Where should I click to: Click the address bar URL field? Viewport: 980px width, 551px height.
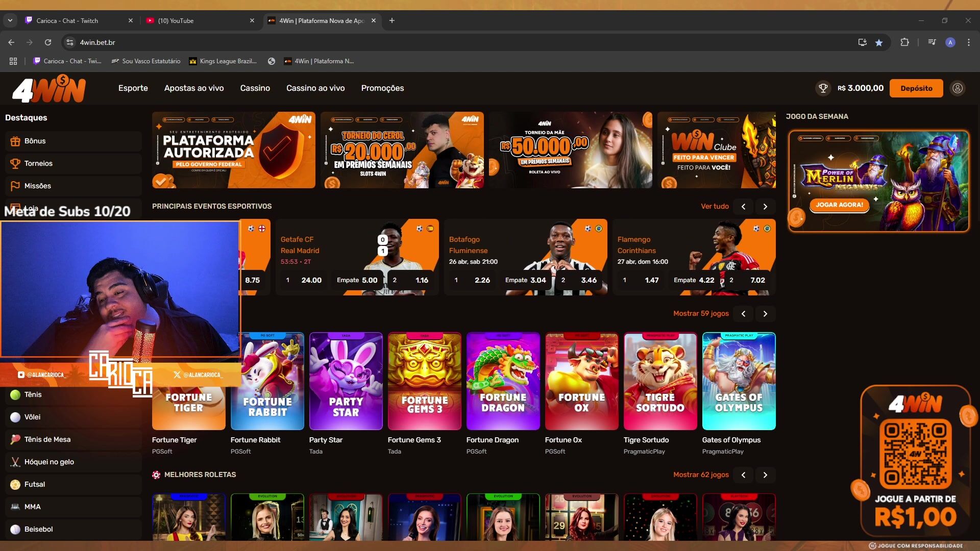pyautogui.click(x=459, y=42)
